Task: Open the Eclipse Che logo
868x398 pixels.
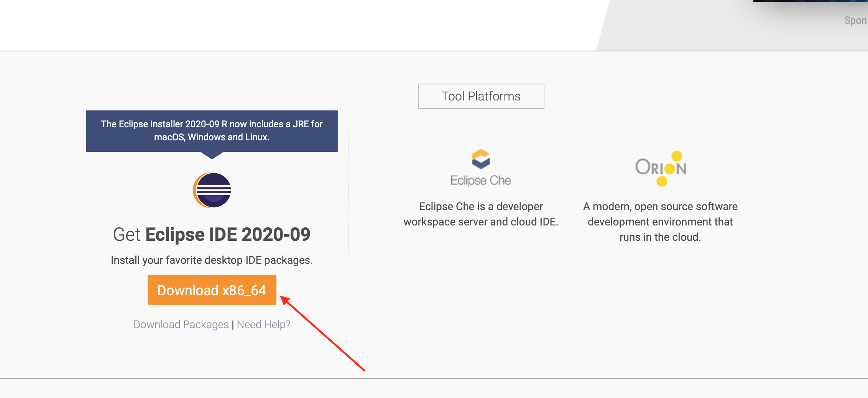Action: [481, 168]
